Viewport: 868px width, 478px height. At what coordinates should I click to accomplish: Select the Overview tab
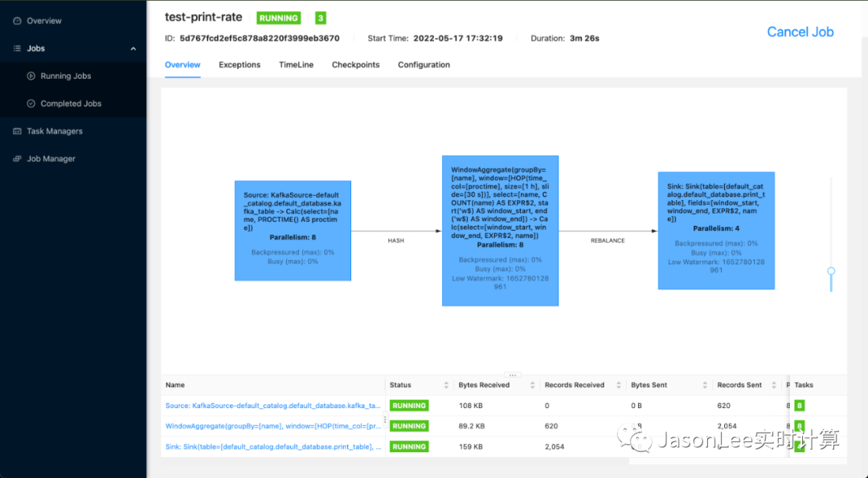182,65
